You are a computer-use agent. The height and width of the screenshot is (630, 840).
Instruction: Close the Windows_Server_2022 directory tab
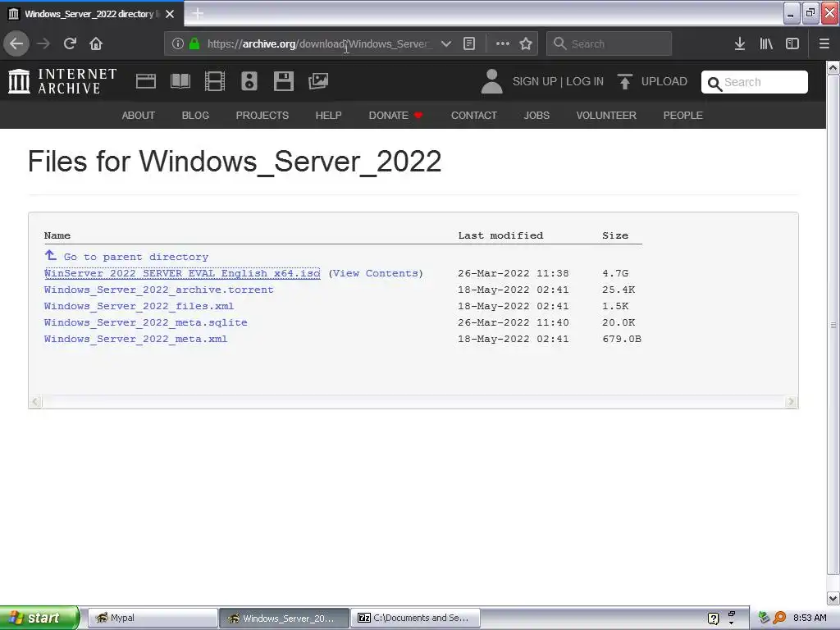point(170,14)
